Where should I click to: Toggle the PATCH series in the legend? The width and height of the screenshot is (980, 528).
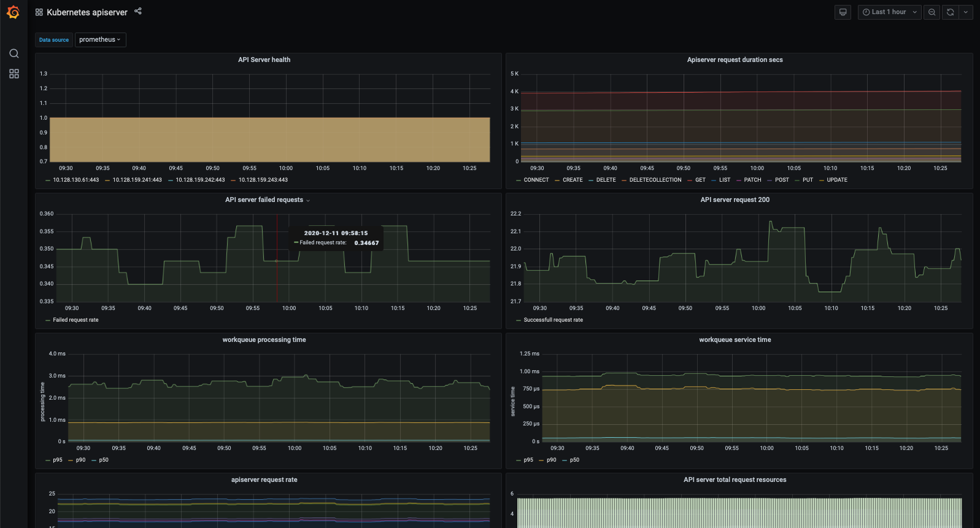coord(752,180)
